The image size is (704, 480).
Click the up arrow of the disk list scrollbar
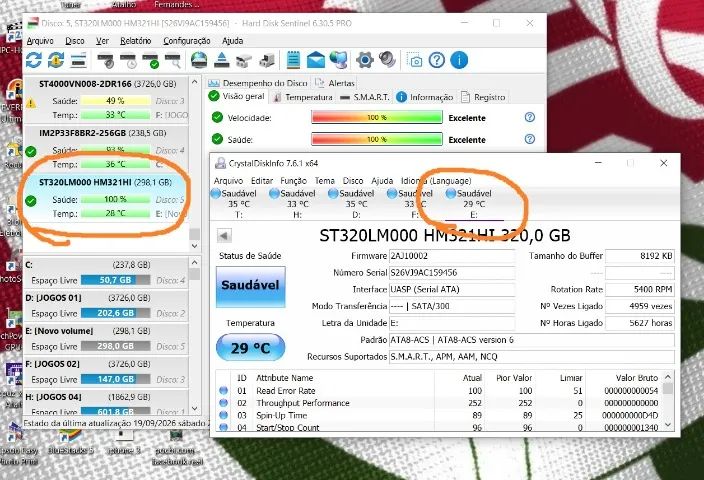tap(194, 82)
